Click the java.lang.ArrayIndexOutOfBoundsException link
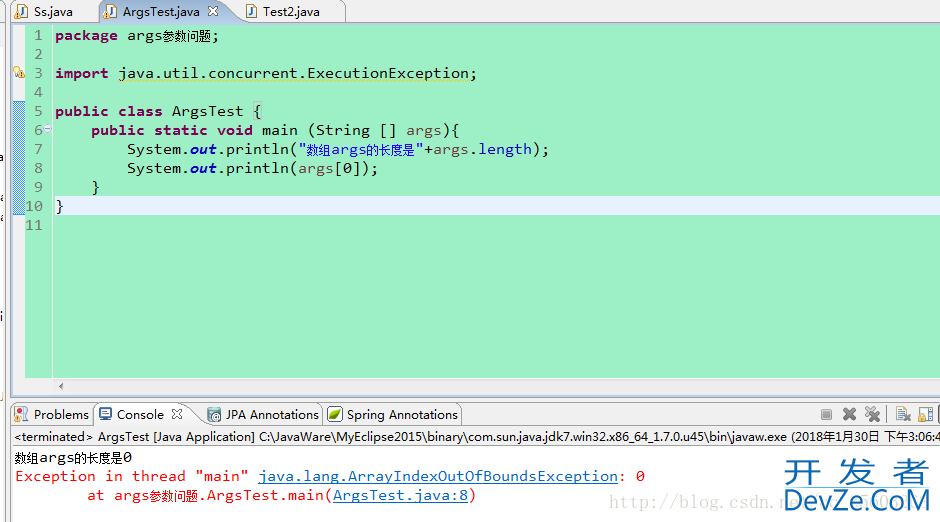The width and height of the screenshot is (940, 522). coord(438,476)
